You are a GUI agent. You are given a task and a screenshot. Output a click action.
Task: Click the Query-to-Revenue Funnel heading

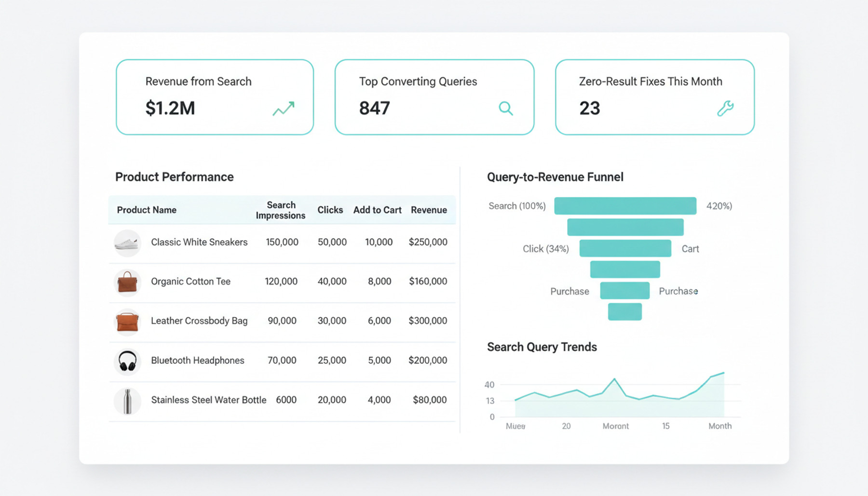(x=555, y=177)
